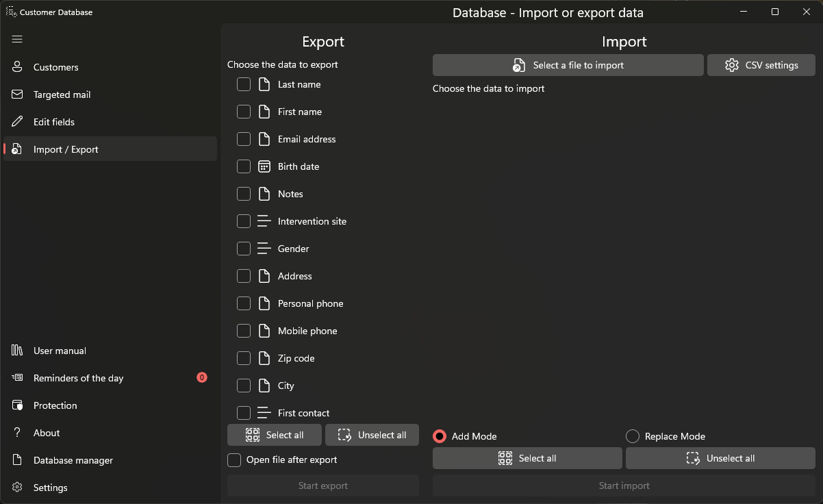Enable Open file after export

[234, 460]
